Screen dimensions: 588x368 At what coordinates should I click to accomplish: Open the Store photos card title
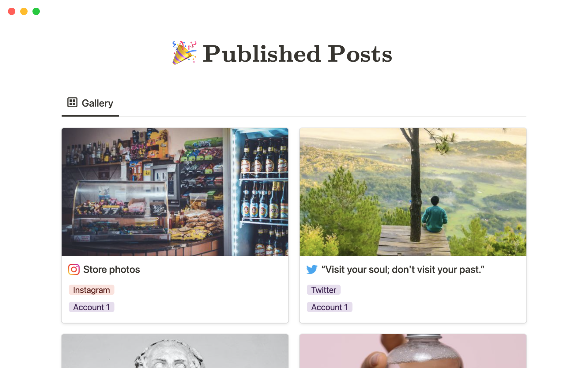[111, 270]
